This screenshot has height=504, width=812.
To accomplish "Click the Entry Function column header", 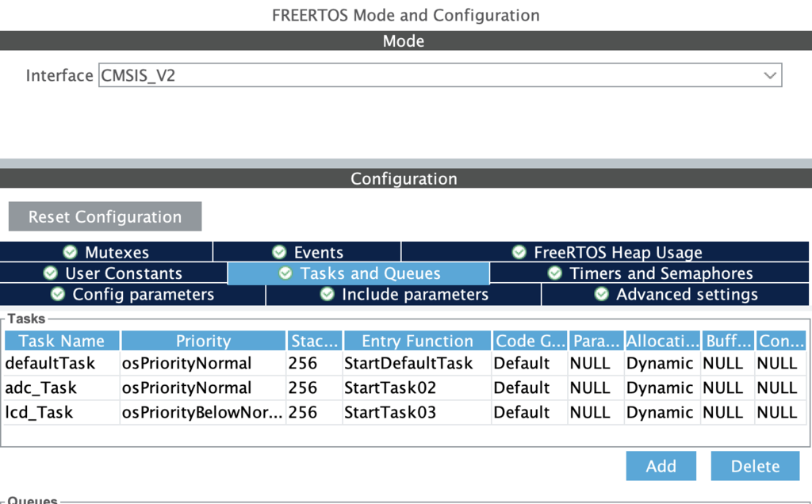I will pos(417,341).
